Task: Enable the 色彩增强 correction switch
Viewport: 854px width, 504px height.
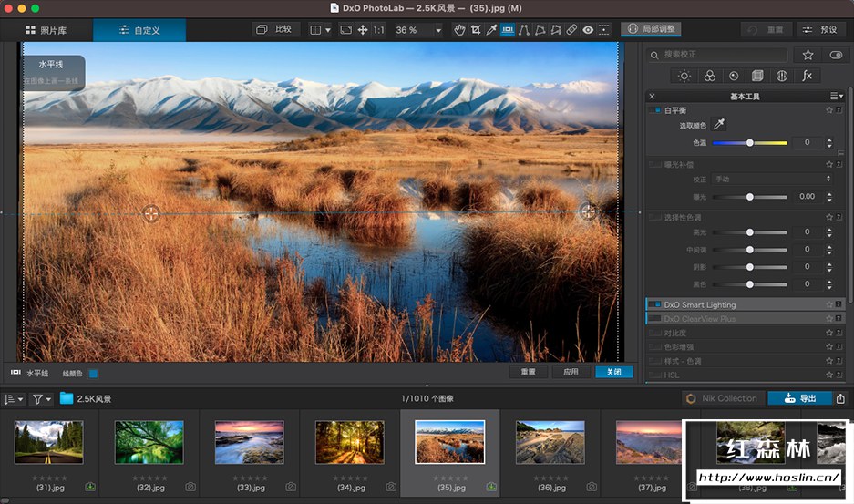Action: (654, 346)
